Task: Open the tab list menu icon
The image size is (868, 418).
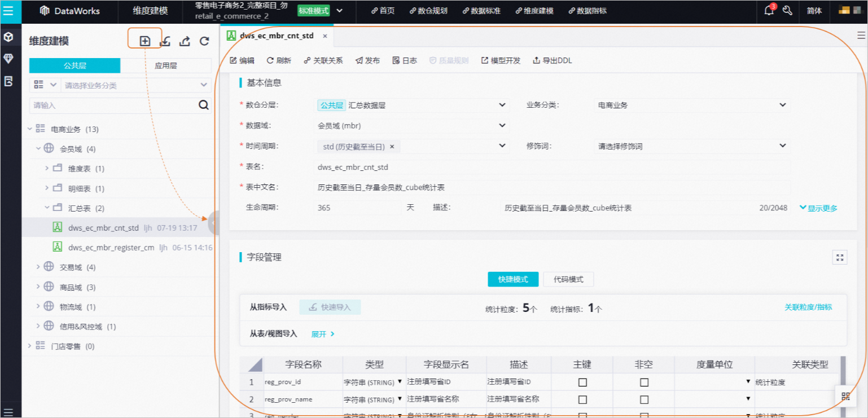Action: click(x=861, y=36)
